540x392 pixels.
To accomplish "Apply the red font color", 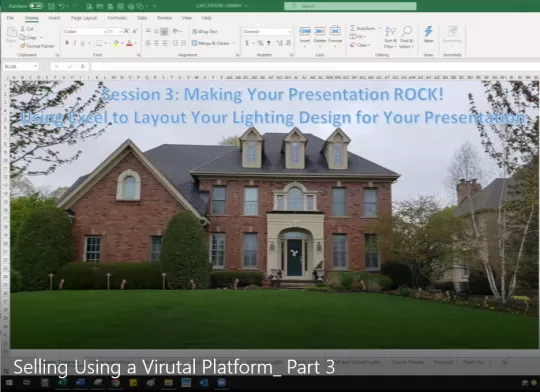I will coord(129,43).
